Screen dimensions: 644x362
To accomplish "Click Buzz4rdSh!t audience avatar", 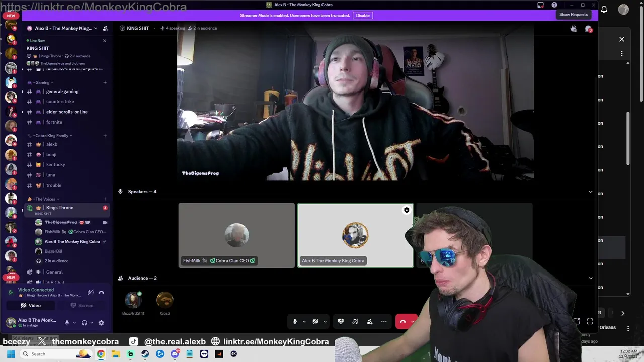I will [133, 300].
